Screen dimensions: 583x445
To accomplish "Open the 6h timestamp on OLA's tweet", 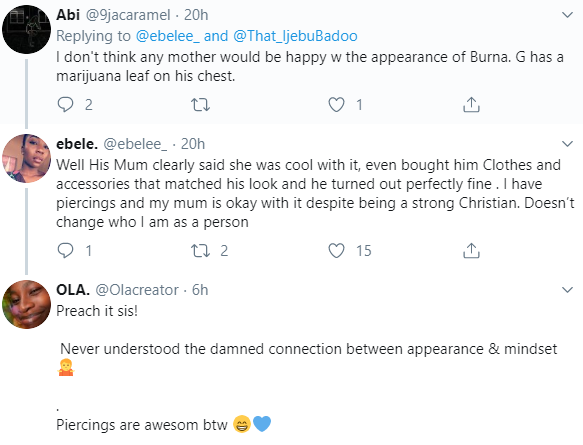I will click(x=200, y=290).
